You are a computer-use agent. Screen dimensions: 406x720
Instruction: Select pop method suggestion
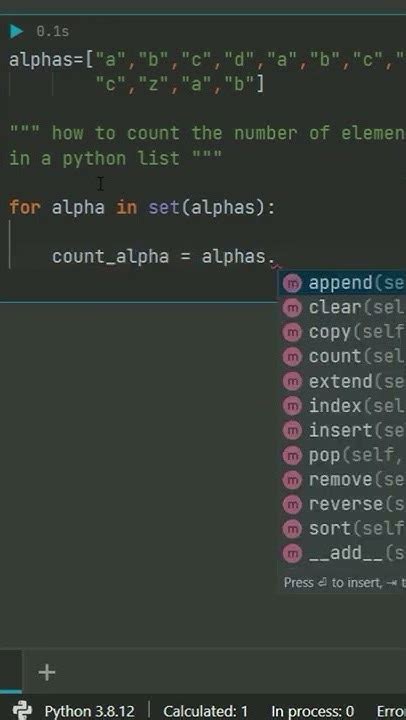(x=342, y=456)
